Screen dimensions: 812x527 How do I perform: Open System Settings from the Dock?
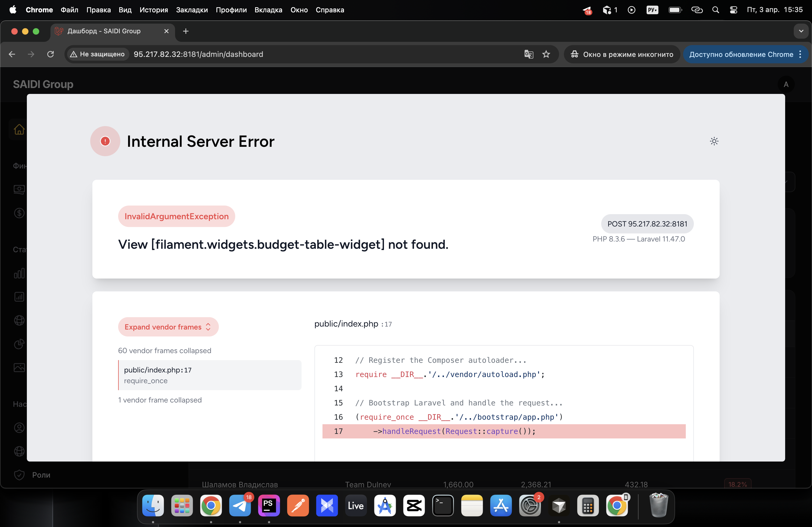530,506
